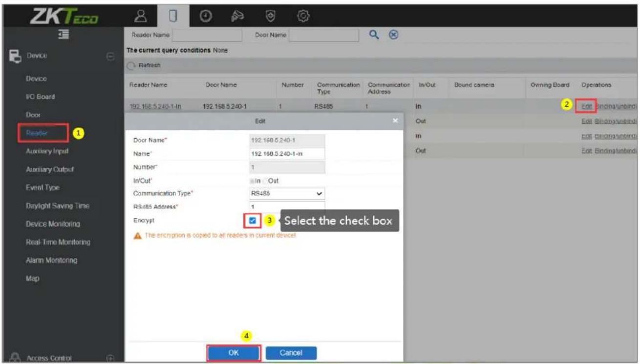Toggle the Encrypt checkbox

coord(252,221)
